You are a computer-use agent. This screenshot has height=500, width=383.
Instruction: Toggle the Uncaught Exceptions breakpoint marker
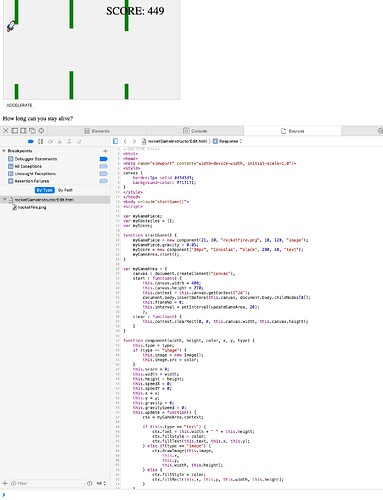(x=104, y=174)
